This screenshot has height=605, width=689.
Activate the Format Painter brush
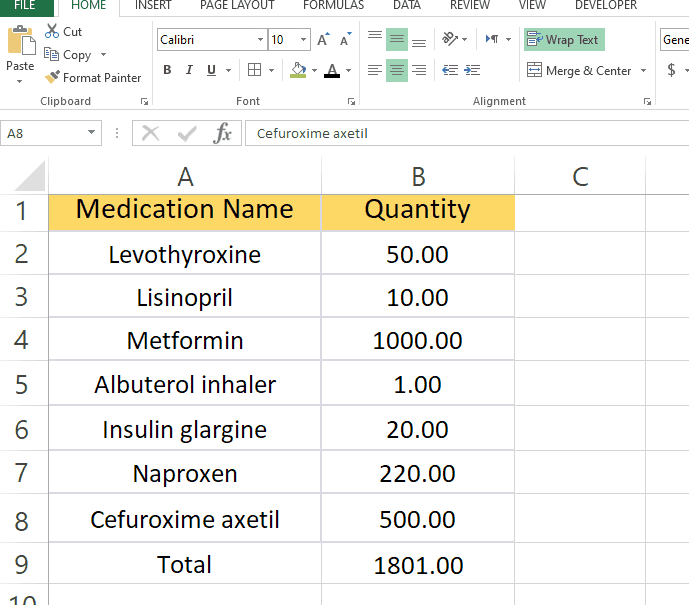click(52, 77)
